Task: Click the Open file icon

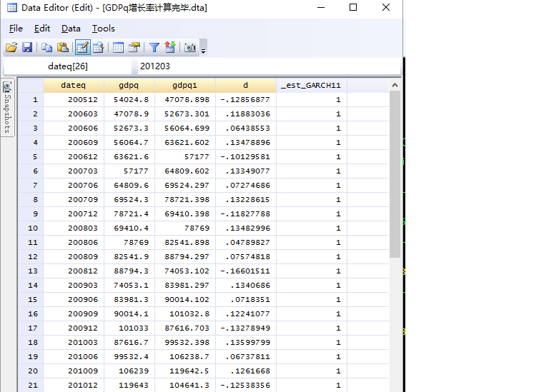Action: (x=11, y=48)
